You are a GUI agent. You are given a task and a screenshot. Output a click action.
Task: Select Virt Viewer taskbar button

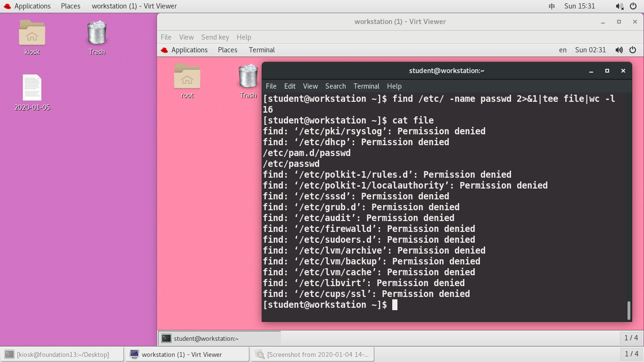[187, 354]
